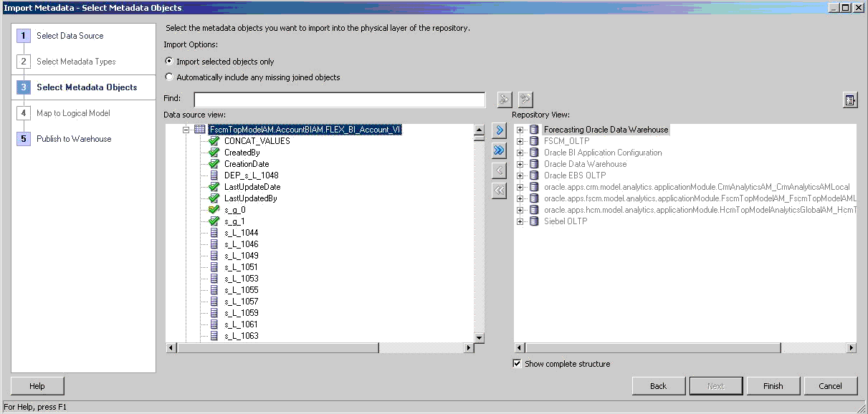Screen dimensions: 868x414
Task: Select the s_L_1051 column
Action: point(242,267)
